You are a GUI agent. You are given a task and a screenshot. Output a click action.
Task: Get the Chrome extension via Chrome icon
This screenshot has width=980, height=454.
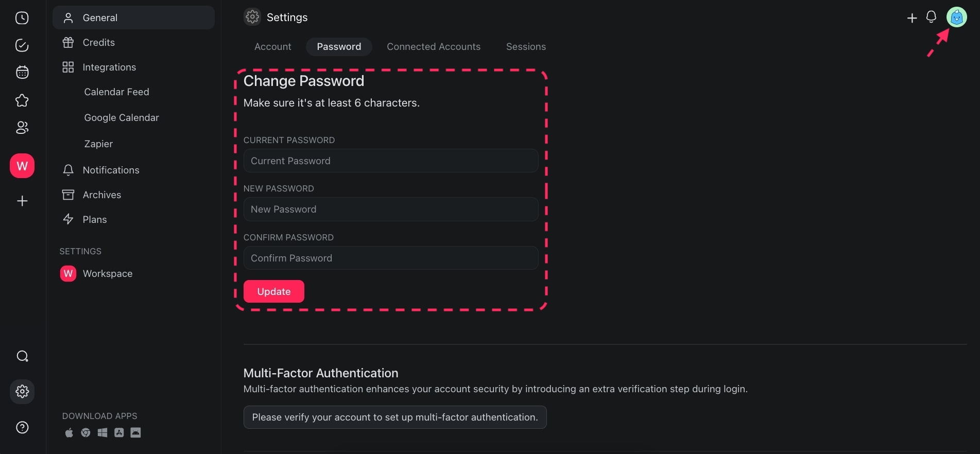[85, 432]
